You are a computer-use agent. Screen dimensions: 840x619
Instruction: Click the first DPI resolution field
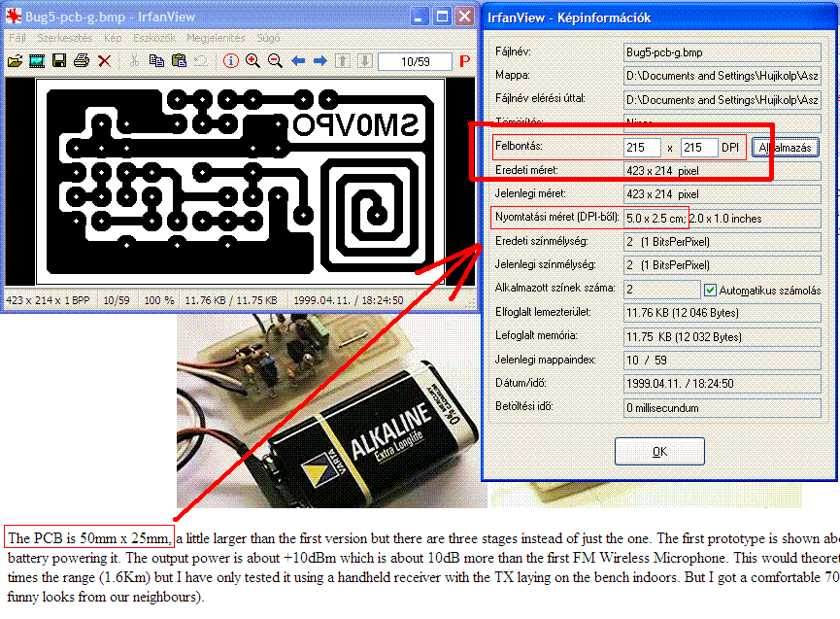[x=642, y=148]
